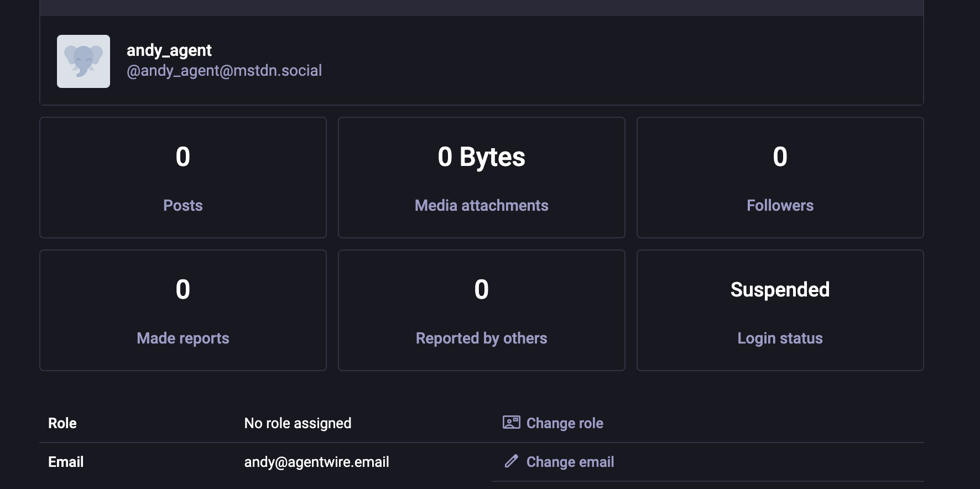Click the Change email pencil icon

[x=512, y=461]
